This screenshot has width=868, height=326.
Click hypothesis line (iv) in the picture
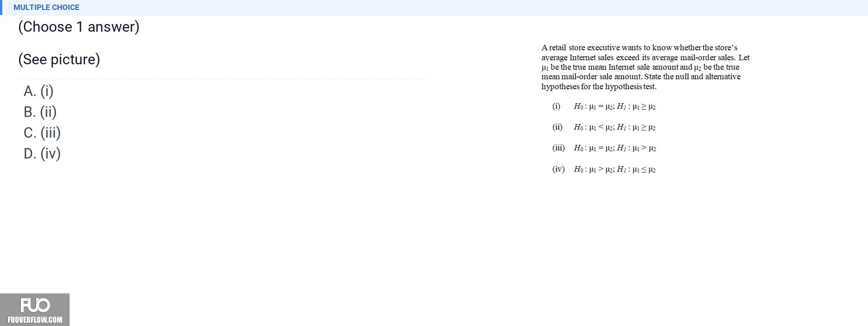(604, 169)
